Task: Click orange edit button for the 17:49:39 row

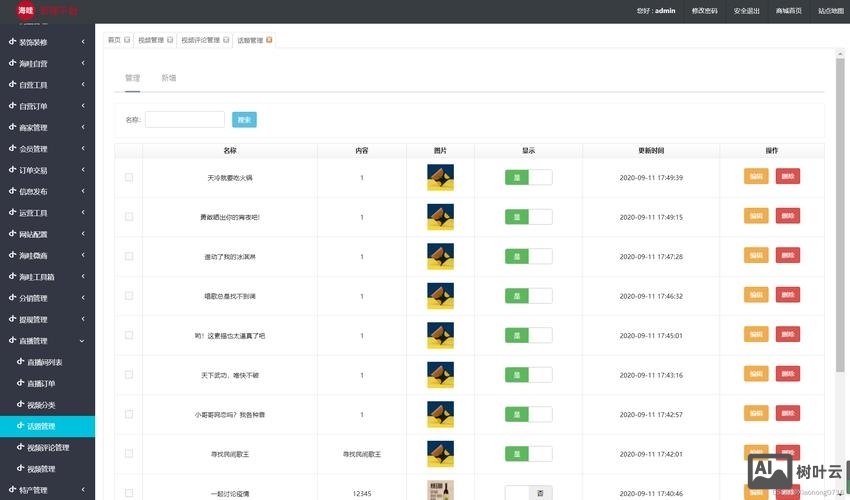Action: (x=756, y=176)
